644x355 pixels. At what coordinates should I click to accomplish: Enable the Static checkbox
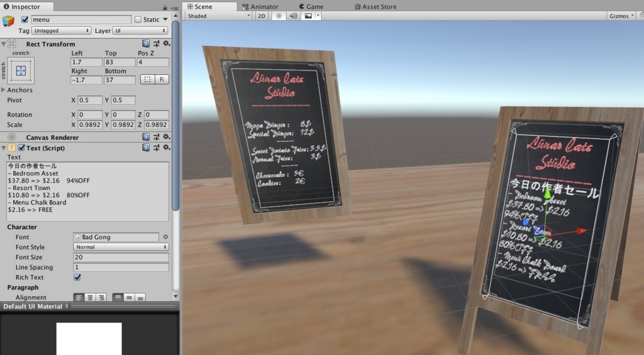click(138, 20)
